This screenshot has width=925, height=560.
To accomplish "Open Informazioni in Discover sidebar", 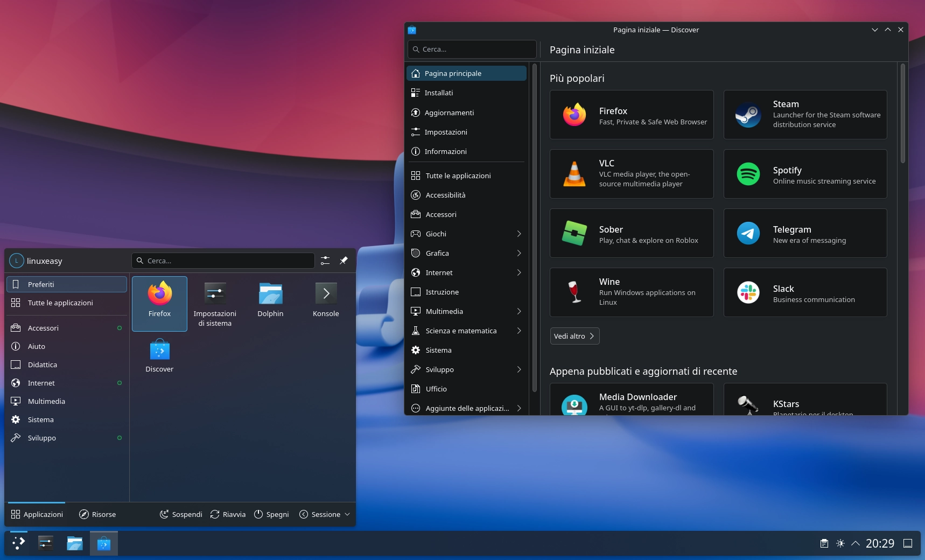I will 466,151.
